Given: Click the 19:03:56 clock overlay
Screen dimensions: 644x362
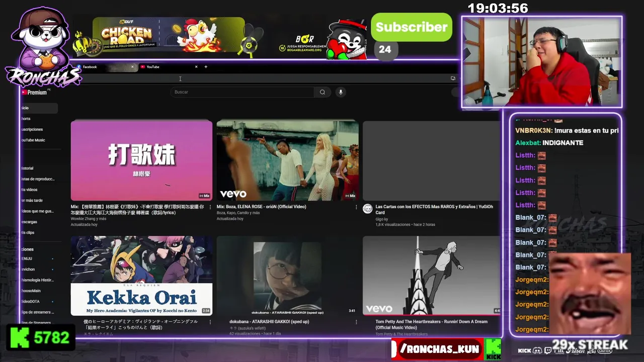Looking at the screenshot, I should click(x=498, y=8).
